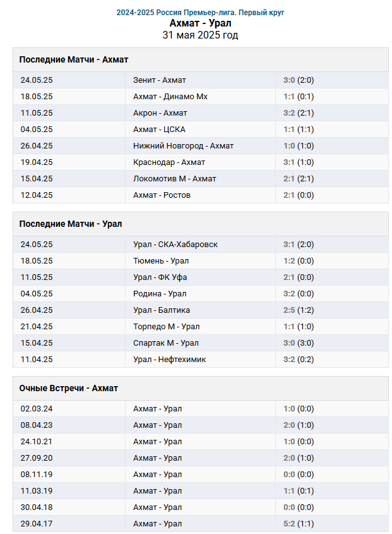Click the Очные Встречи - Ахмат header
The width and height of the screenshot is (392, 534).
(68, 388)
